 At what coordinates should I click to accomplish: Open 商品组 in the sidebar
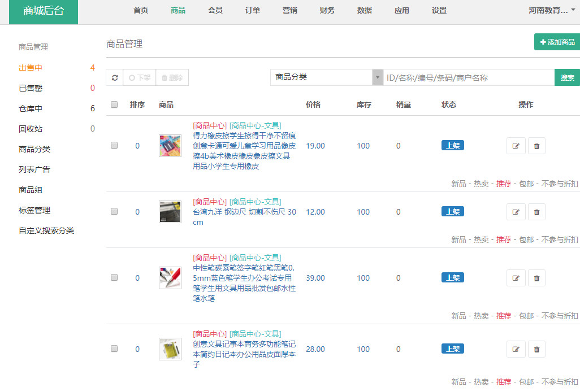click(x=31, y=190)
